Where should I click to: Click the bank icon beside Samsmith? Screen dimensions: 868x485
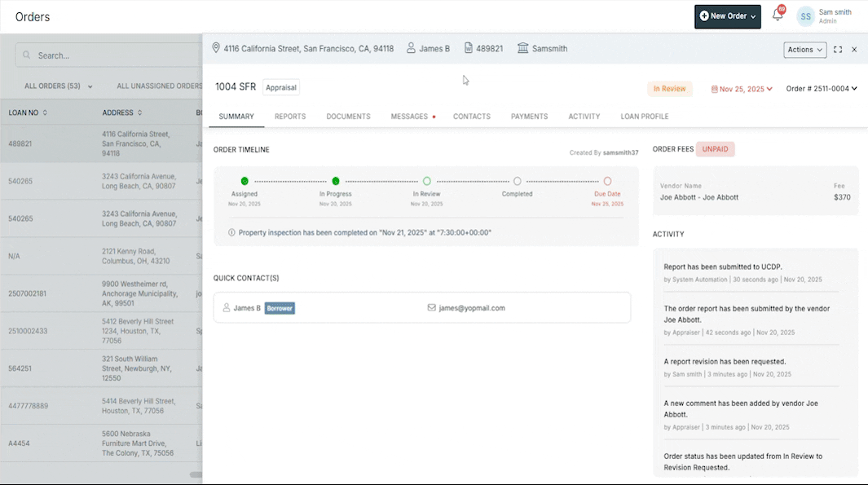tap(522, 49)
